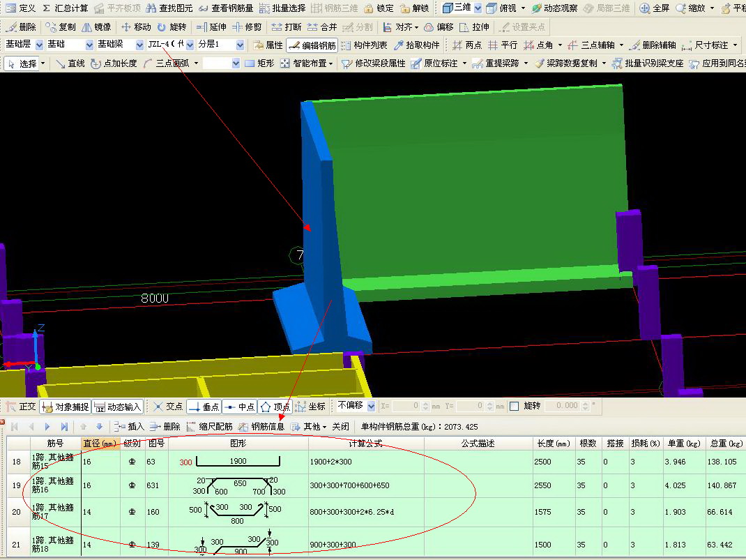Toggle 顶点 vertex snap

(275, 407)
